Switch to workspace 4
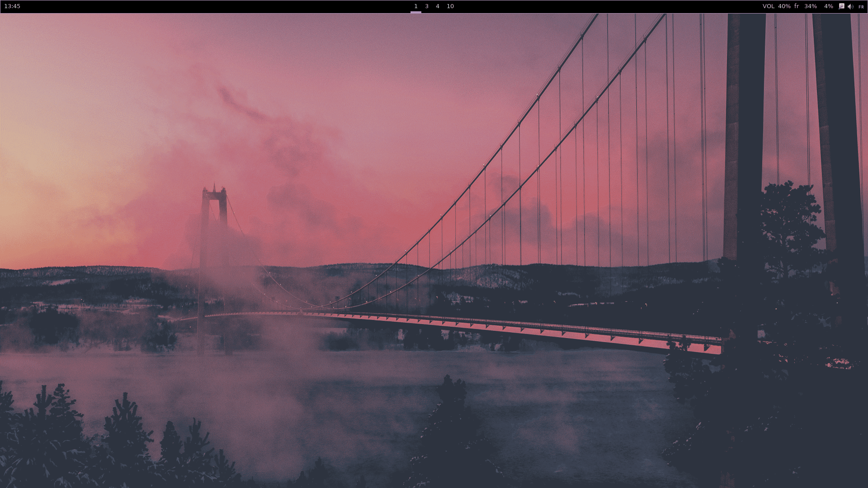This screenshot has width=868, height=488. pos(437,6)
